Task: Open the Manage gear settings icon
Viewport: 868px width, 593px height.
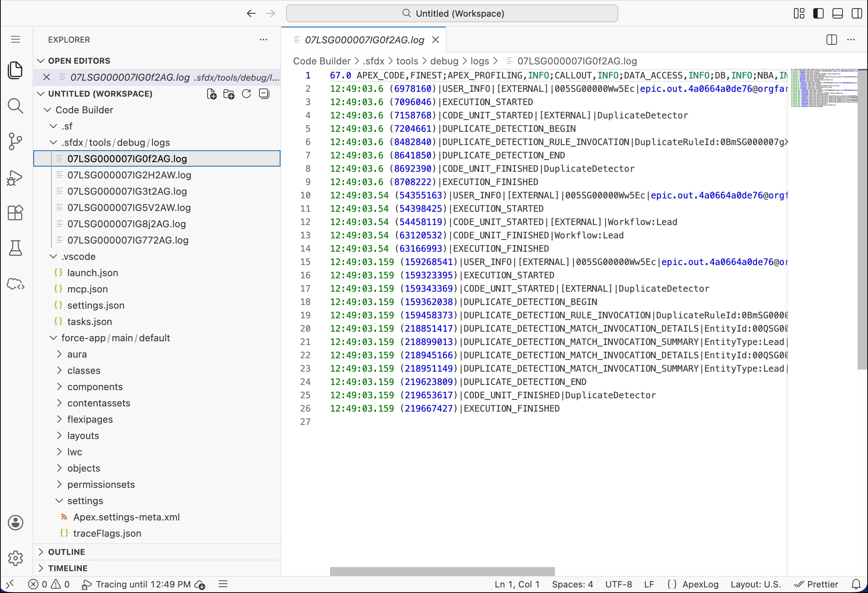Action: (x=15, y=558)
